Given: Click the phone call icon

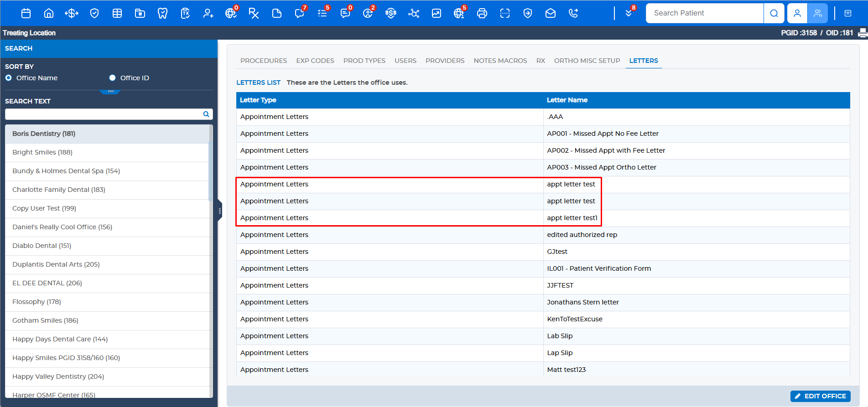Looking at the screenshot, I should coord(573,13).
